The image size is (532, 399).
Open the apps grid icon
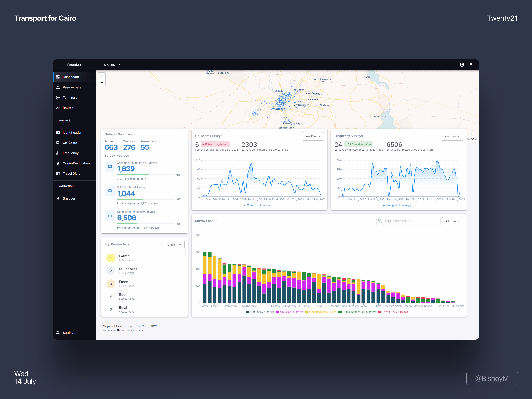(x=470, y=65)
